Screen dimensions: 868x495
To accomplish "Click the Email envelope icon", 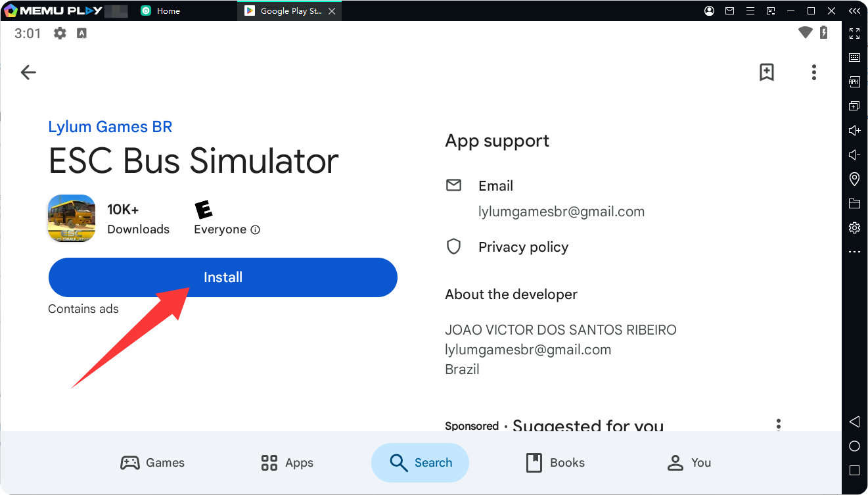I will click(453, 185).
